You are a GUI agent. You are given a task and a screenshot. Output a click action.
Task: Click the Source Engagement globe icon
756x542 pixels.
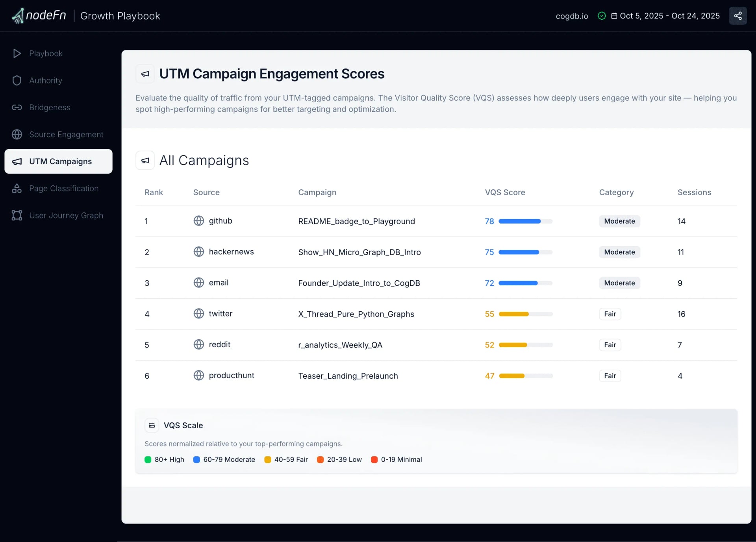tap(17, 134)
